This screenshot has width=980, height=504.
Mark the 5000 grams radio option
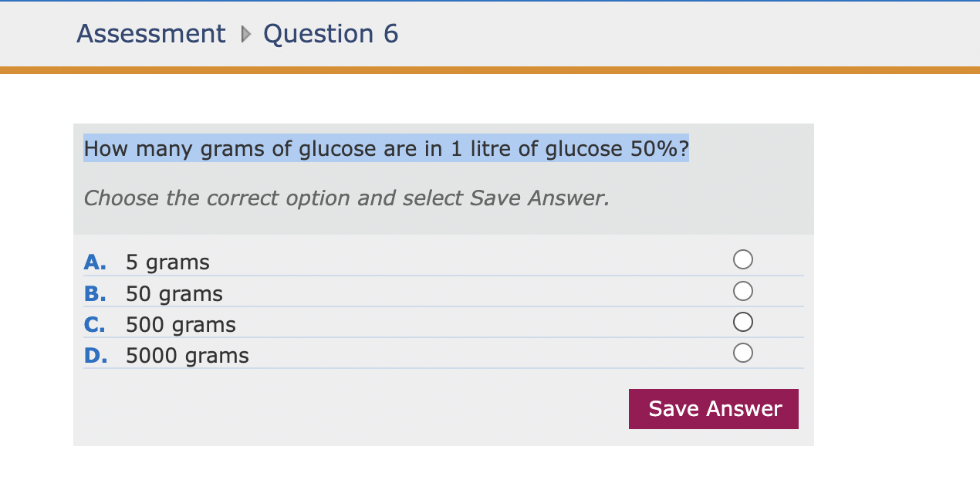pyautogui.click(x=742, y=353)
